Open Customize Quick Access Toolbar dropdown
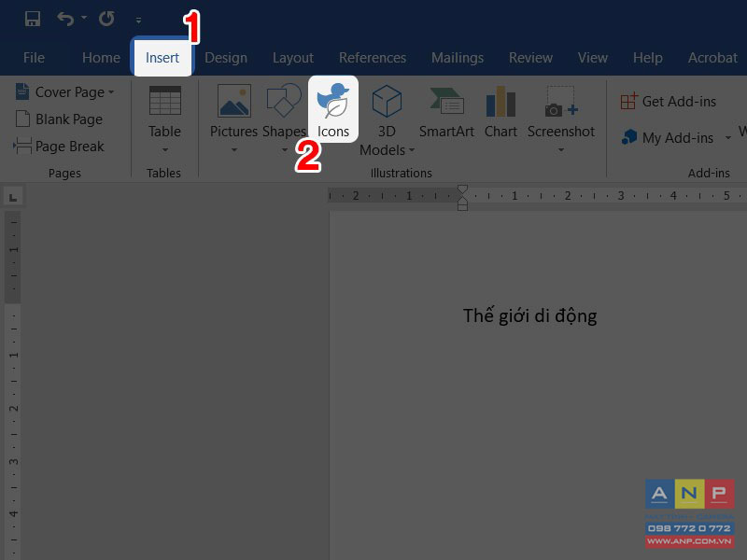The image size is (747, 560). click(138, 20)
